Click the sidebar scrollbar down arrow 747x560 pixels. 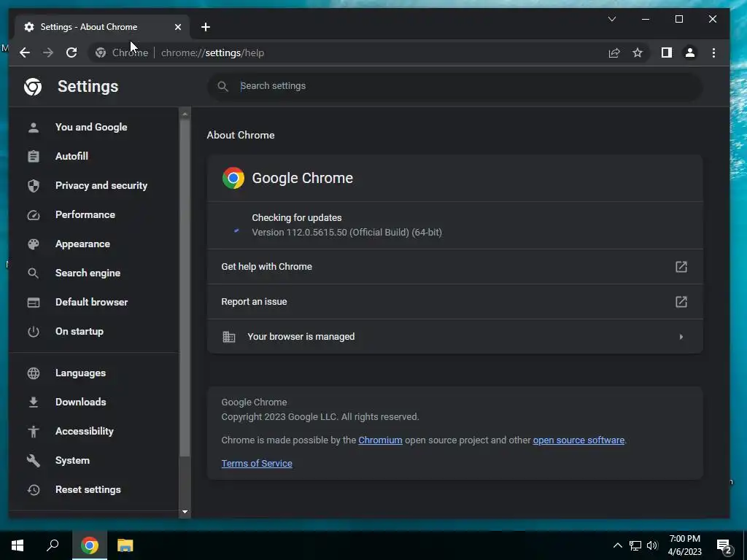(185, 512)
